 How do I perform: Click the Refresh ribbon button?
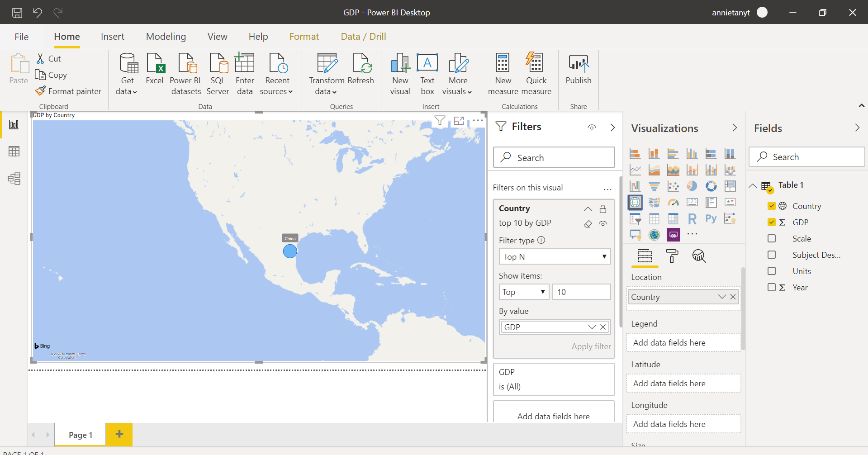pyautogui.click(x=361, y=70)
